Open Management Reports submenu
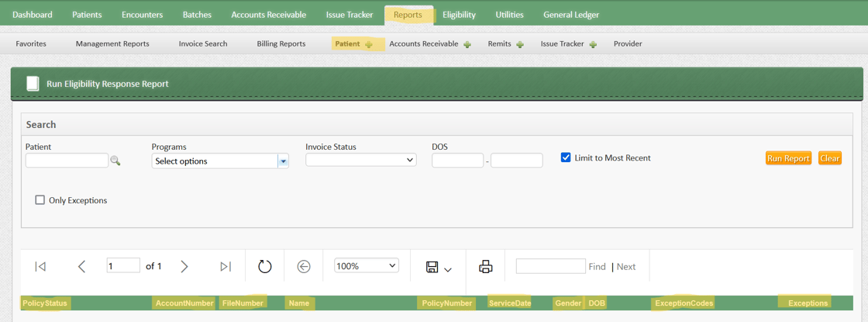 (x=112, y=43)
